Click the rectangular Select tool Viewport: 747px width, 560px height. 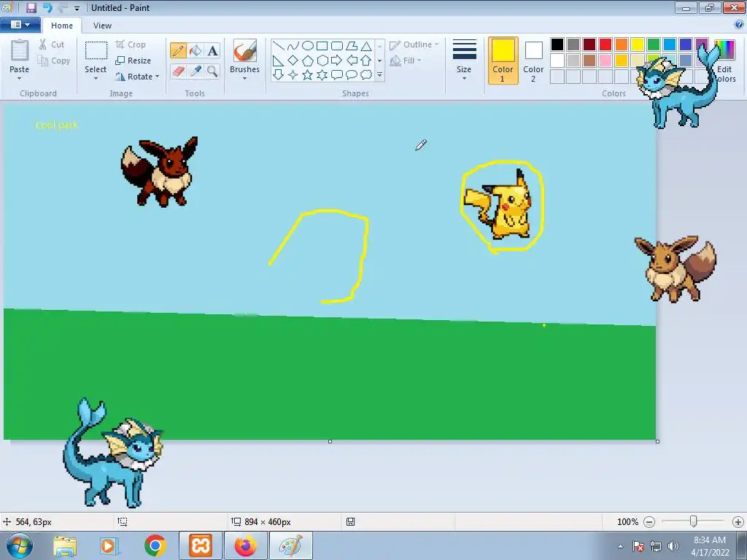coord(96,50)
